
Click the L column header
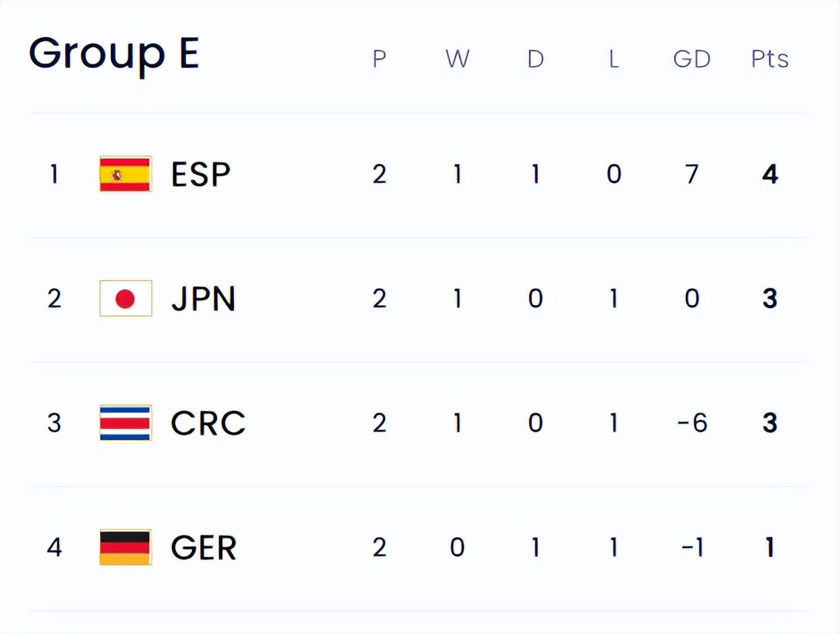click(613, 59)
